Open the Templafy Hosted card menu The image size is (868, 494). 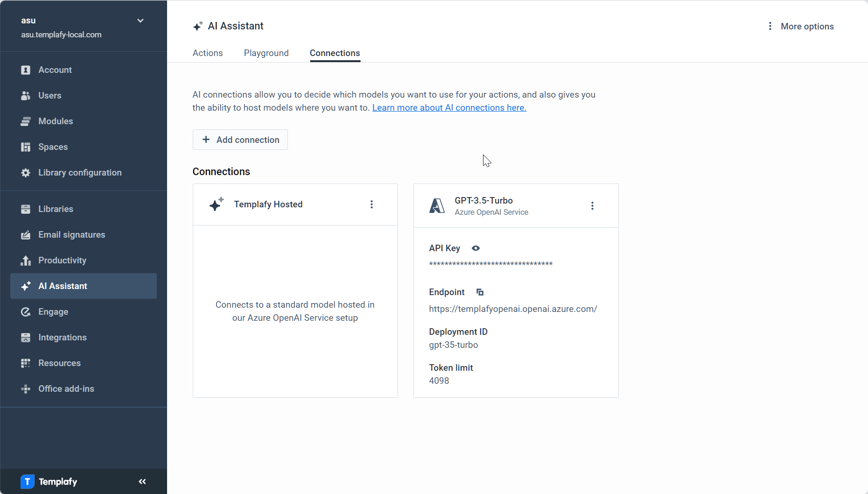pos(371,204)
